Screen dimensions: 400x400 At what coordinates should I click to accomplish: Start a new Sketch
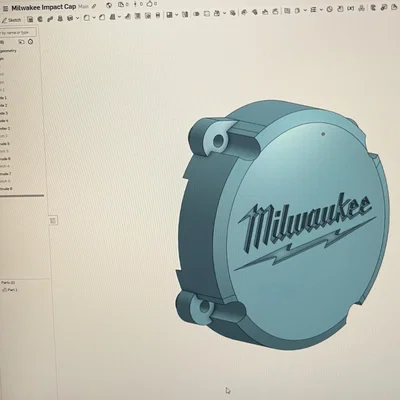point(11,20)
